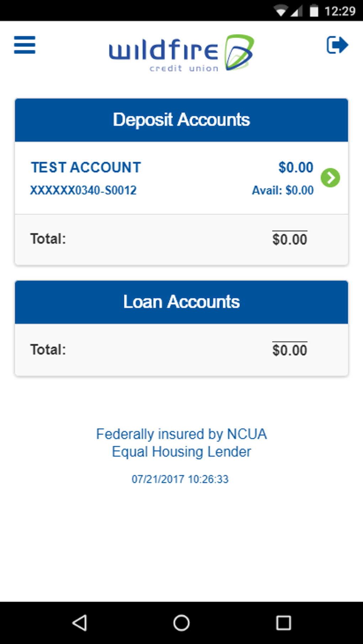Image resolution: width=363 pixels, height=644 pixels.
Task: Tap the Android back button
Action: 80,623
